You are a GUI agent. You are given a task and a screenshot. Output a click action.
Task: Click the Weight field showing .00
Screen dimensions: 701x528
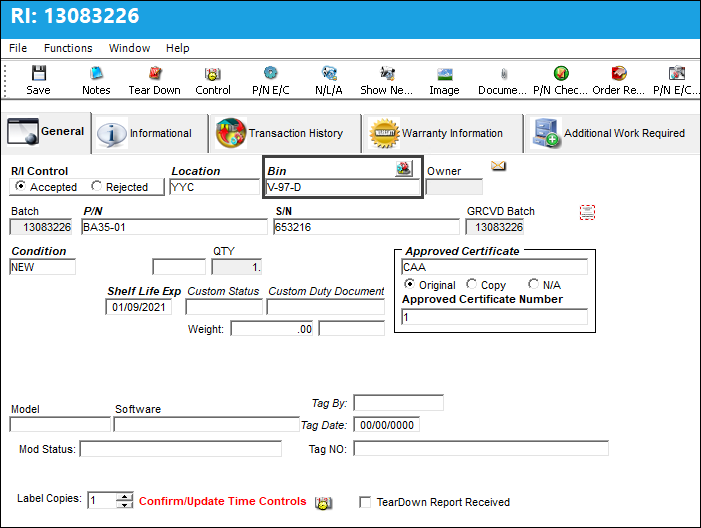(272, 329)
